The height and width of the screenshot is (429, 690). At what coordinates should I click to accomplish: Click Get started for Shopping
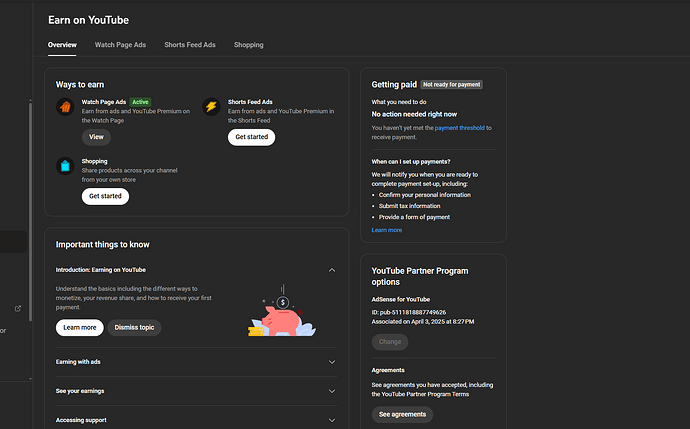(105, 196)
